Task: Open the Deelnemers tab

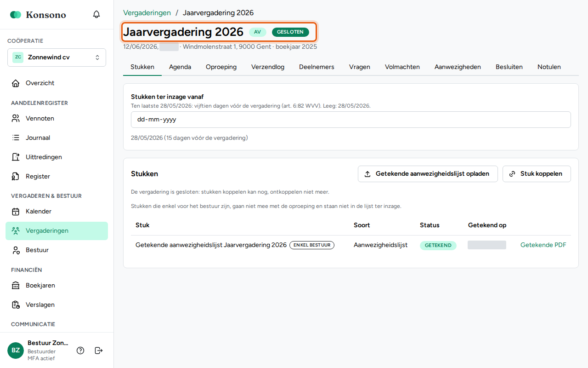Action: [317, 67]
